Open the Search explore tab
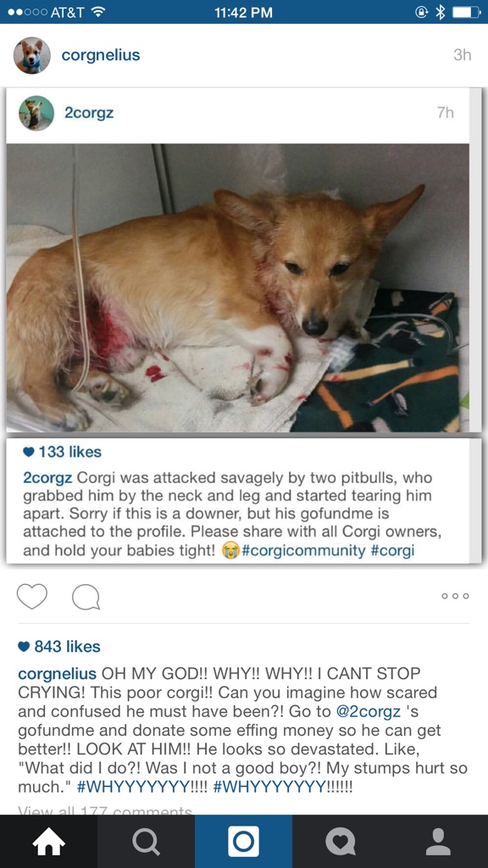 point(146,842)
